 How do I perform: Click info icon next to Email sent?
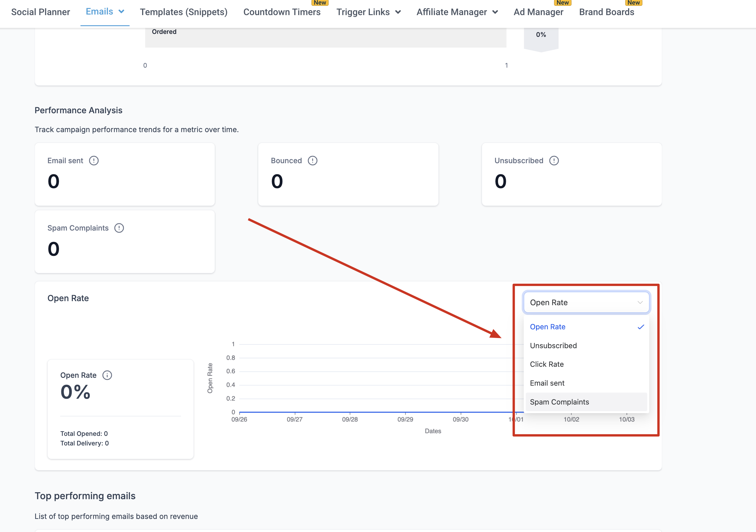(x=94, y=161)
